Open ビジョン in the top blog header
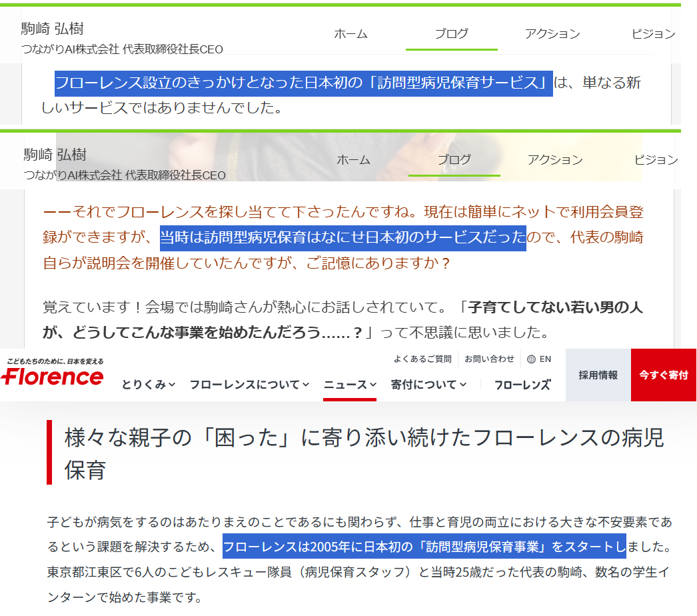This screenshot has width=697, height=616. point(654,34)
